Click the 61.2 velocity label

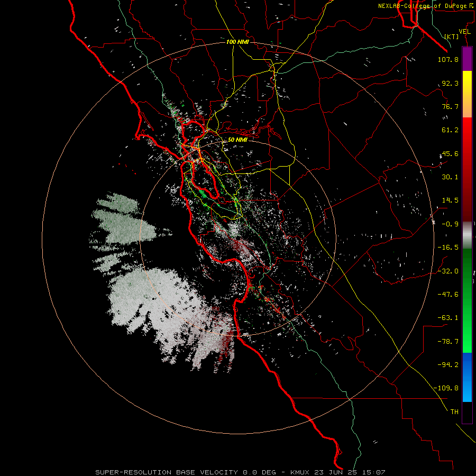(x=450, y=130)
